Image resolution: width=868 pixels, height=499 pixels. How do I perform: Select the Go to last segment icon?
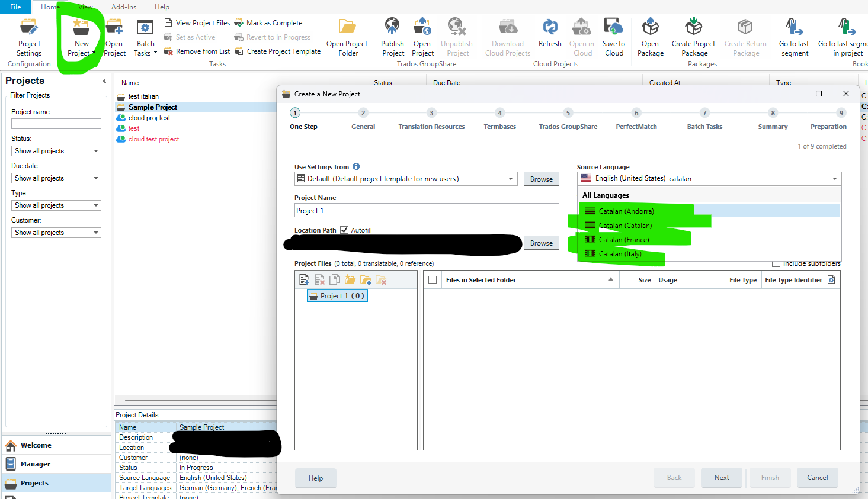point(793,36)
